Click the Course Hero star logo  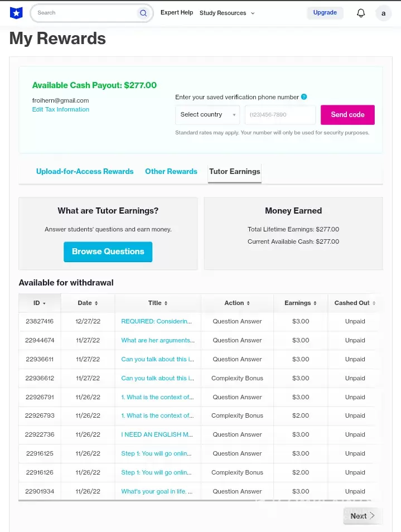click(x=17, y=13)
